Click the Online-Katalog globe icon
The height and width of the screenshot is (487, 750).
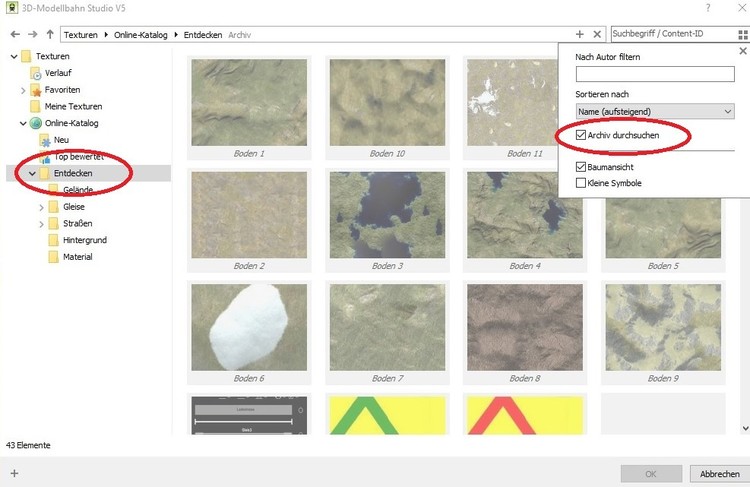(x=36, y=123)
